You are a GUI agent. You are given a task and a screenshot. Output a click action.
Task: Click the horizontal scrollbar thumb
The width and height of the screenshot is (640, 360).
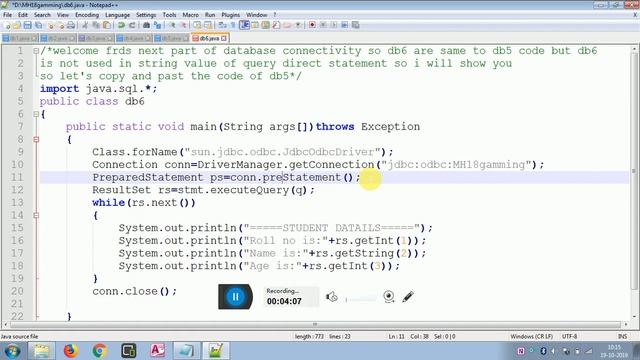(315, 324)
